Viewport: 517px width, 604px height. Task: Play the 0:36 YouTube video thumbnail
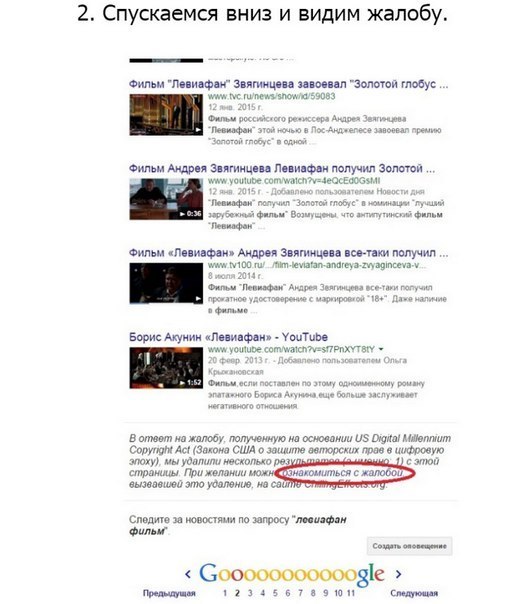click(x=166, y=199)
